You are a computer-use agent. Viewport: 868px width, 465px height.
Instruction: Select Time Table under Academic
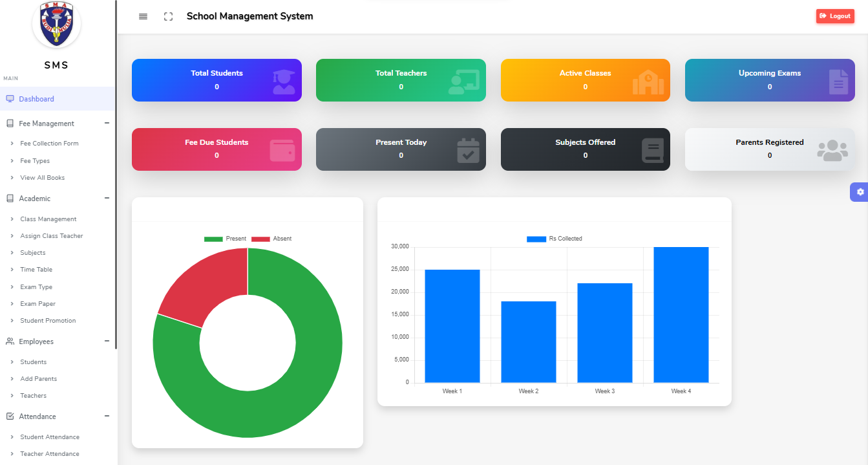(x=36, y=269)
